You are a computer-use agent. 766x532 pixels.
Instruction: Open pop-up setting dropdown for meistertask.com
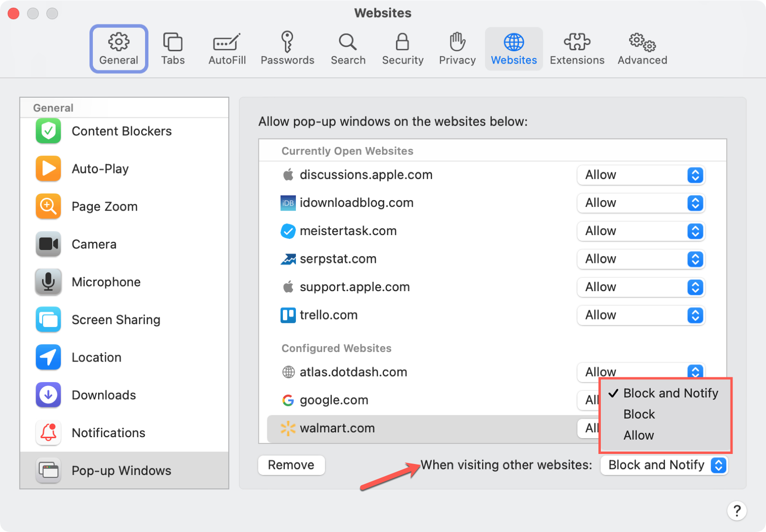click(641, 231)
